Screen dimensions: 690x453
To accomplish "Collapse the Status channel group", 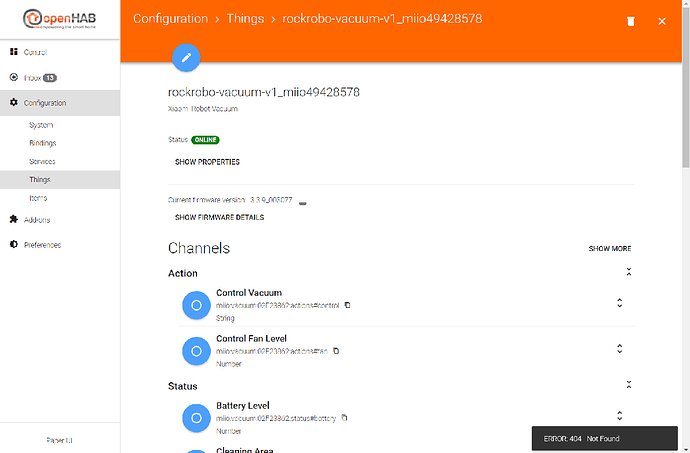I will pos(629,385).
